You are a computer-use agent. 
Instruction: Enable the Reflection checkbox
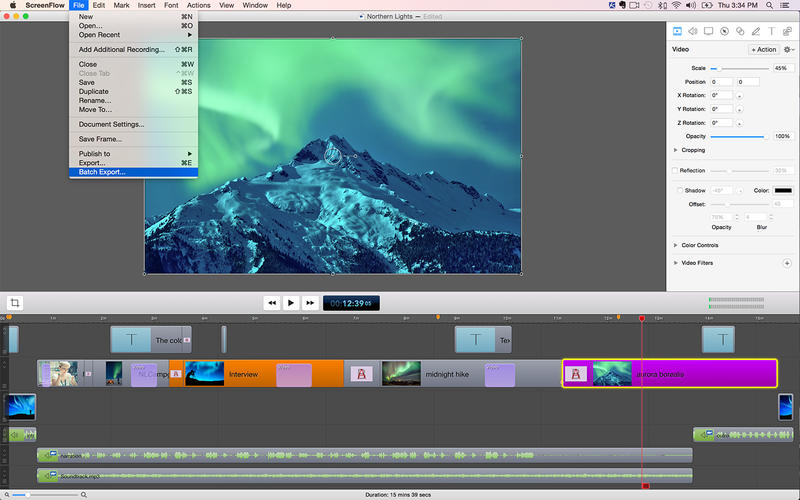pos(675,170)
